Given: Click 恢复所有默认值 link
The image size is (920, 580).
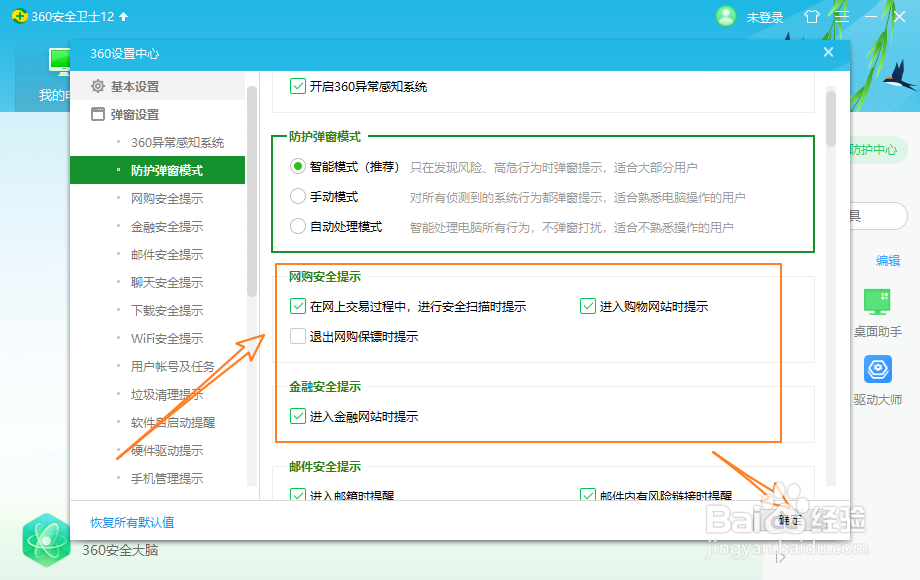Looking at the screenshot, I should tap(132, 523).
